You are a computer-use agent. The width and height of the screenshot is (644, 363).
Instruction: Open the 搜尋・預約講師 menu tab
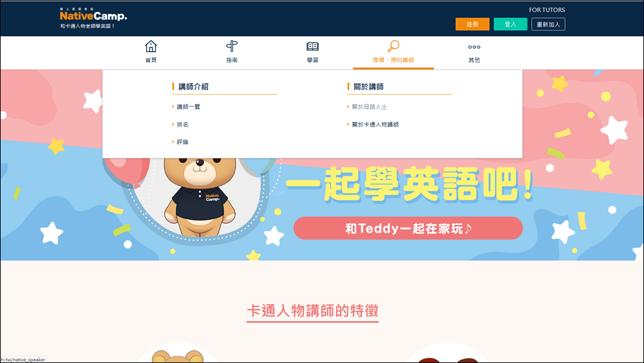pyautogui.click(x=393, y=60)
